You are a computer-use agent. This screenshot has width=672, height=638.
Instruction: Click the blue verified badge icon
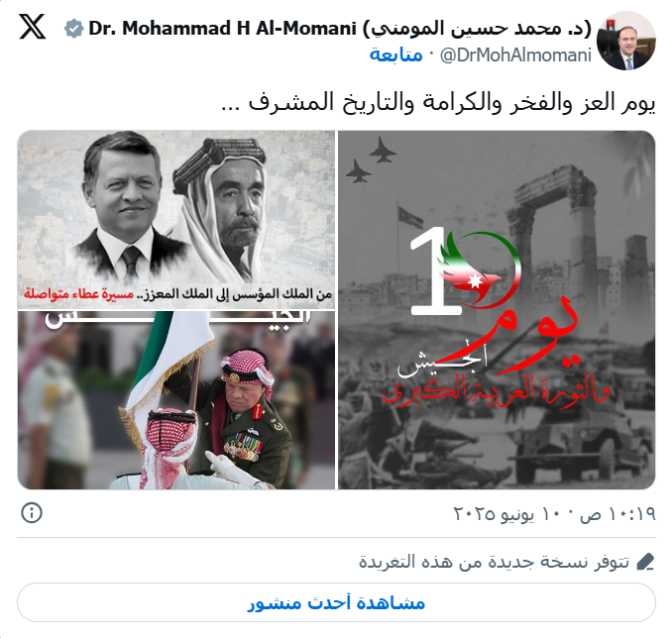pos(73,29)
